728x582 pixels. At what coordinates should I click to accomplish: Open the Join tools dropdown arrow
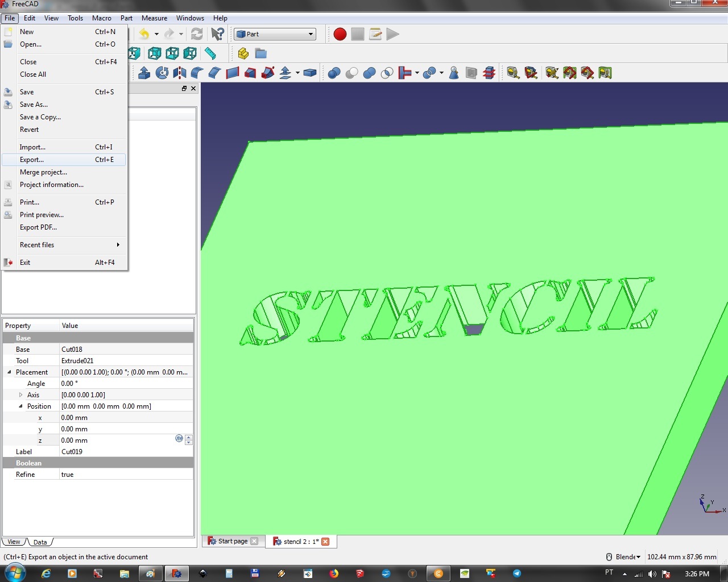click(x=417, y=73)
